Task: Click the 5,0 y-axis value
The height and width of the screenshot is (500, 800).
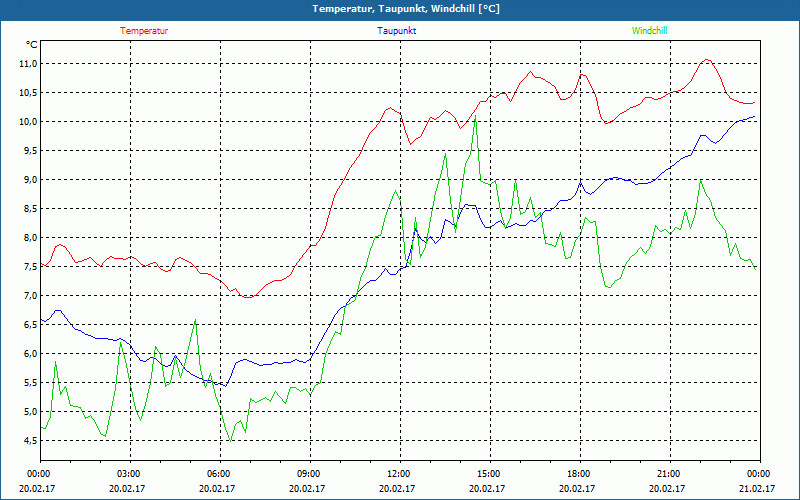Action: [31, 412]
